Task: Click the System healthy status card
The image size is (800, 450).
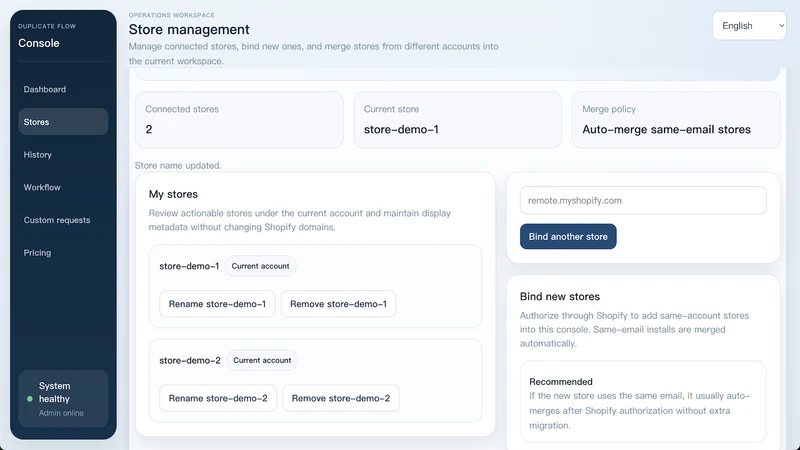Action: [63, 398]
